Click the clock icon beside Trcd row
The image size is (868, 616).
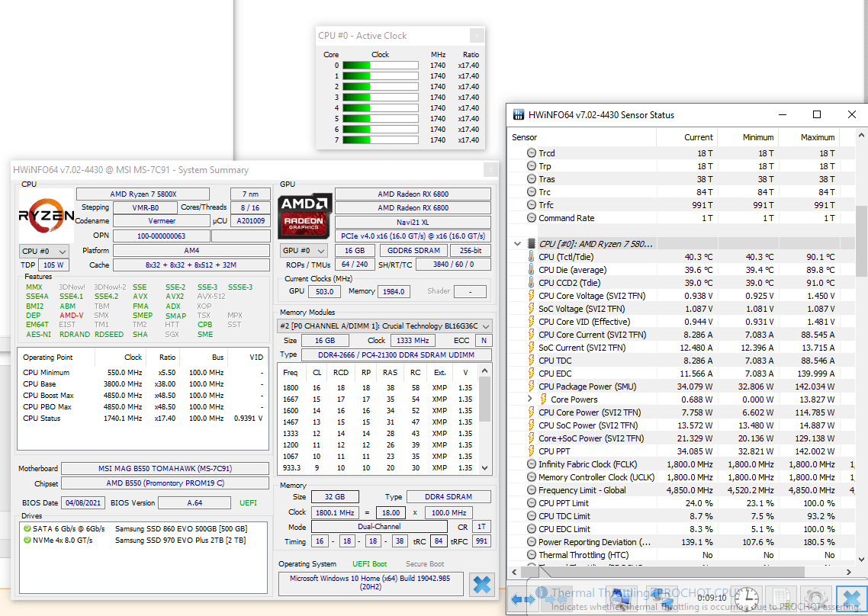click(x=532, y=152)
